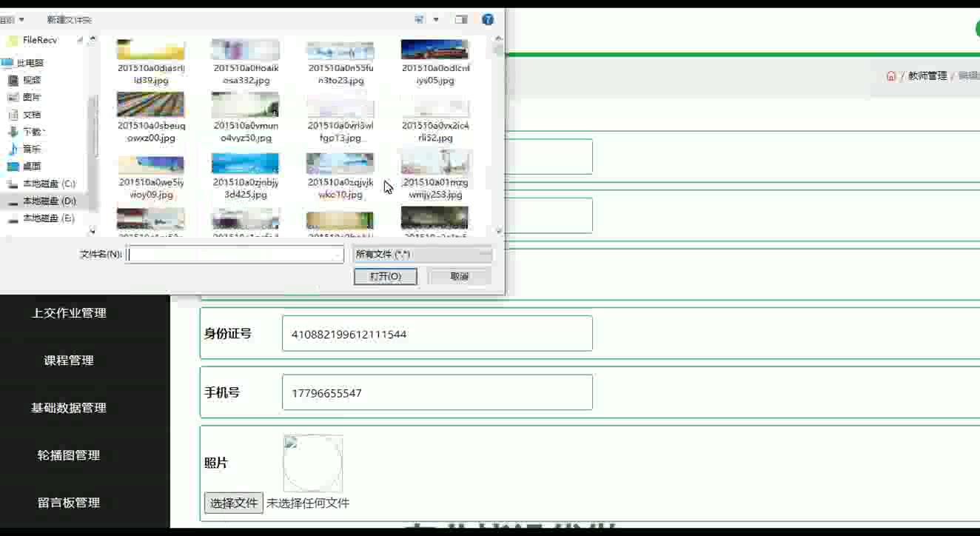The width and height of the screenshot is (980, 536).
Task: Open 图片 folder in navigation pane
Action: (x=32, y=97)
